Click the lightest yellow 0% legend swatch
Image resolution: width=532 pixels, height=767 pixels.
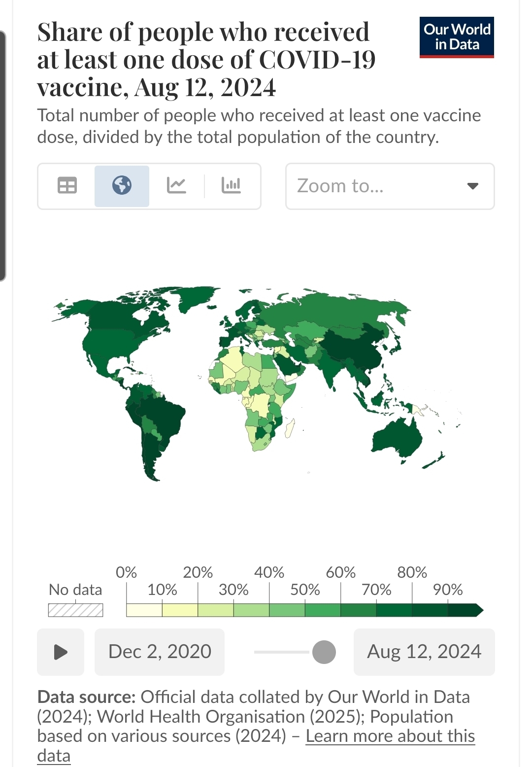point(144,610)
